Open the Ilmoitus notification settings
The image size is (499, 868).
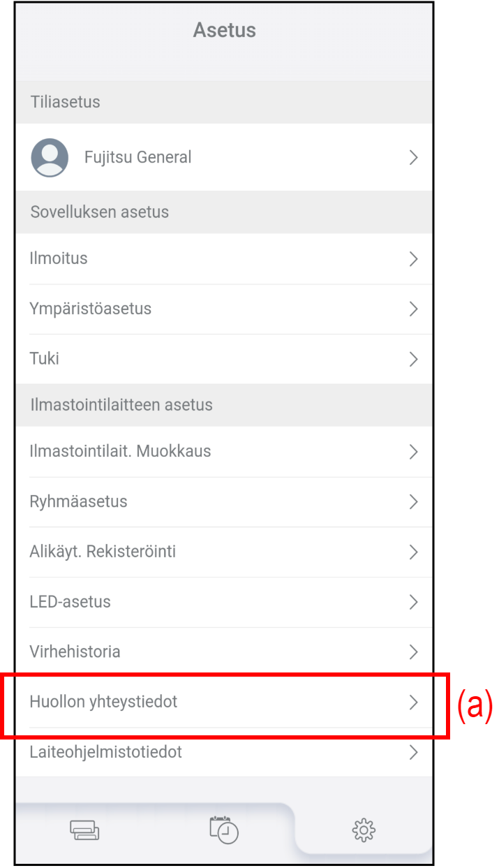click(x=59, y=258)
